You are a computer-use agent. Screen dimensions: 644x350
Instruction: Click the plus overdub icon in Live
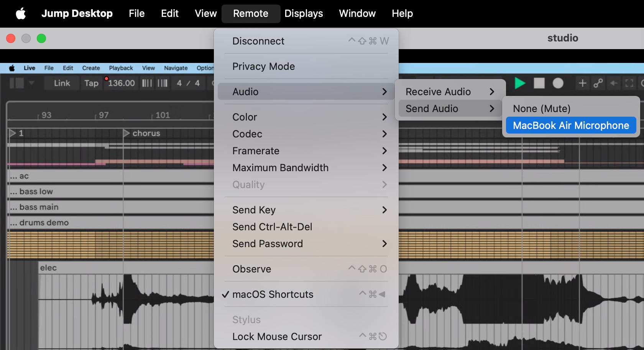point(582,83)
